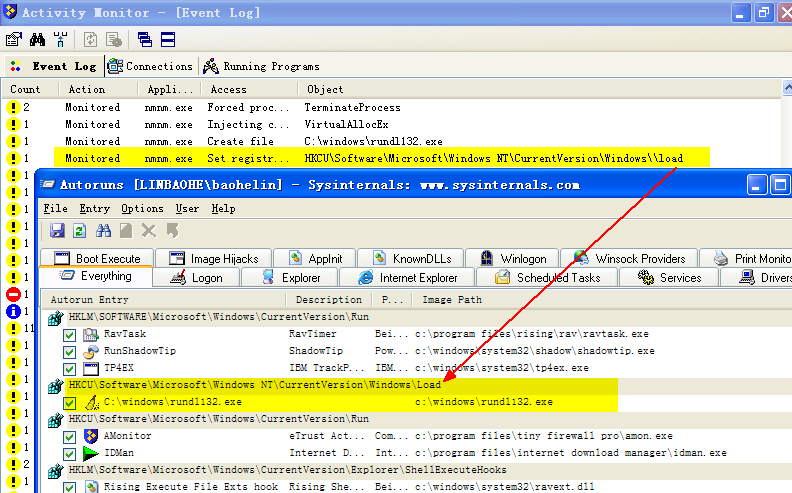This screenshot has width=792, height=493.
Task: Click the Autoruns properties page icon
Action: click(126, 231)
